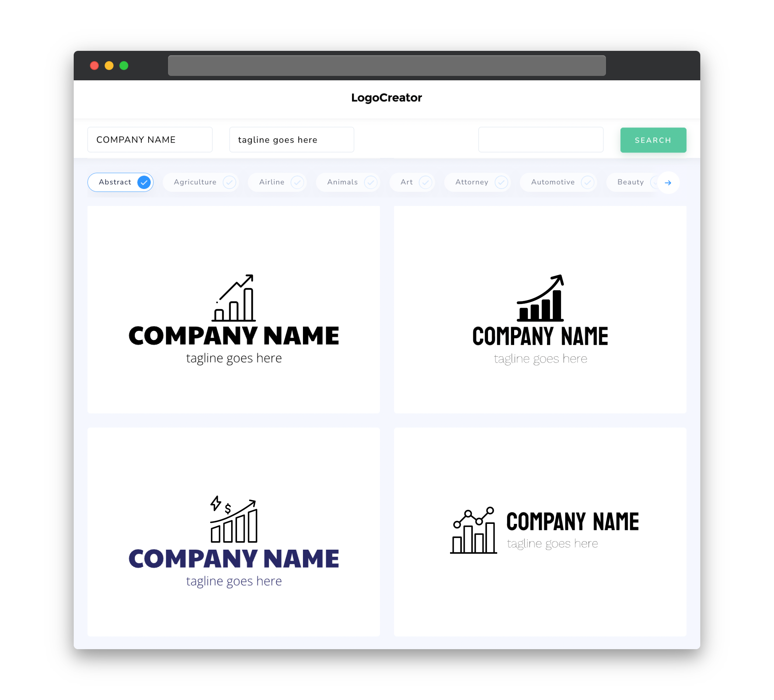Select the Attorney filter option
This screenshot has width=774, height=700.
[x=479, y=182]
